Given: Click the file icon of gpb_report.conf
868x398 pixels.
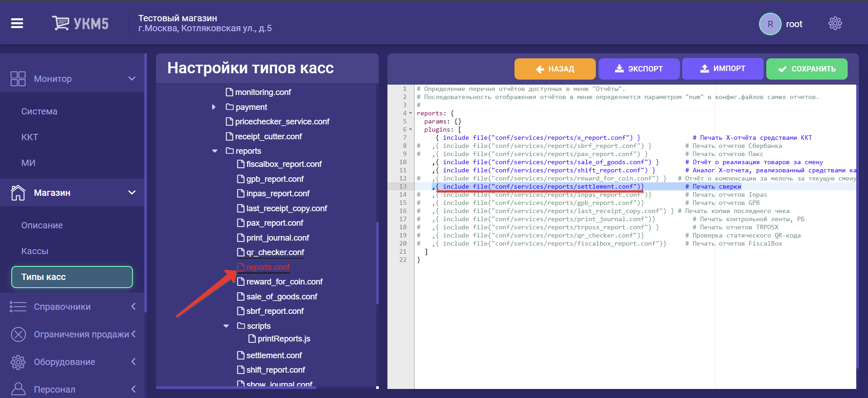Looking at the screenshot, I should [x=241, y=179].
